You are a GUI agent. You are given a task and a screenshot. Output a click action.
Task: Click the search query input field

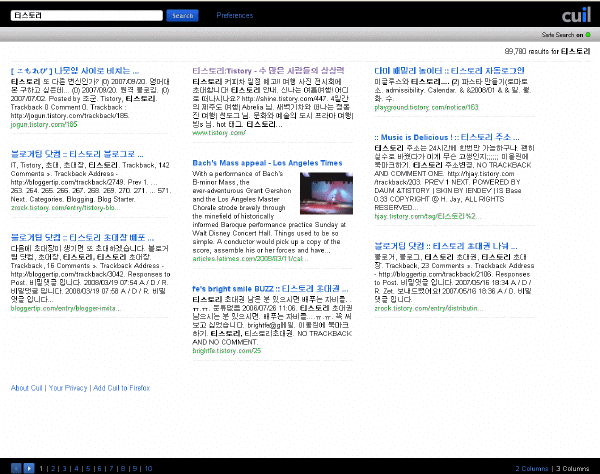86,15
